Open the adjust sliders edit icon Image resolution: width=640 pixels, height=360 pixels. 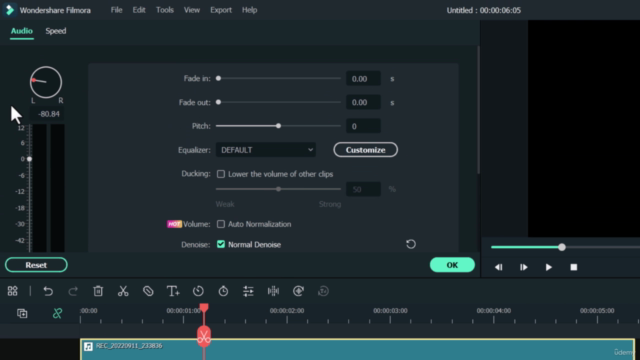click(248, 291)
